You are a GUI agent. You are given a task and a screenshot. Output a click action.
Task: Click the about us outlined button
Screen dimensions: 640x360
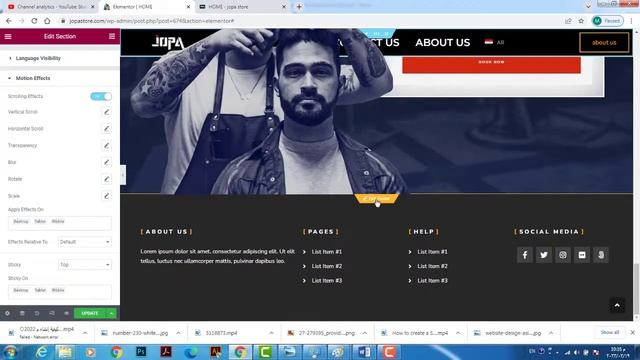[604, 42]
